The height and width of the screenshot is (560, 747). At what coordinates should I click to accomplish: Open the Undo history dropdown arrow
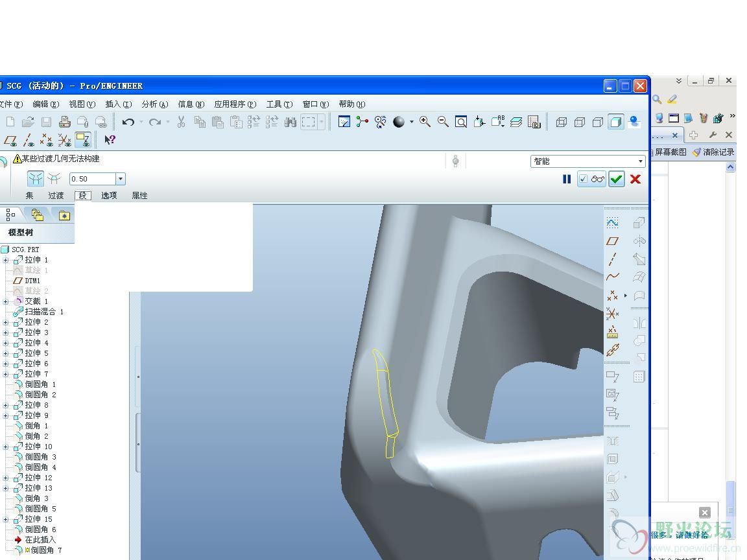[x=141, y=122]
